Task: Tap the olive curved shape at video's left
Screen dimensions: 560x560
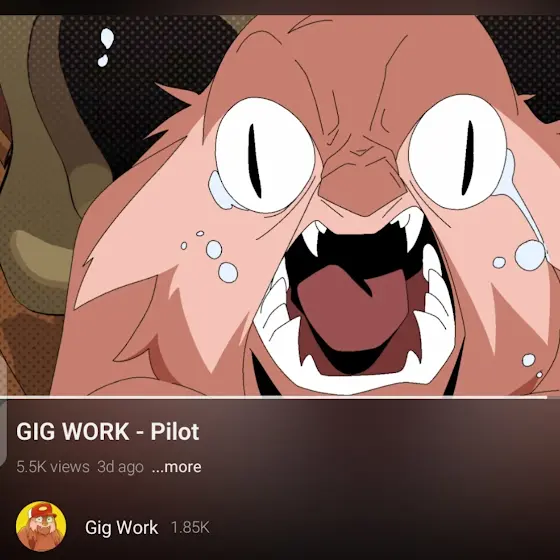Action: click(x=54, y=161)
